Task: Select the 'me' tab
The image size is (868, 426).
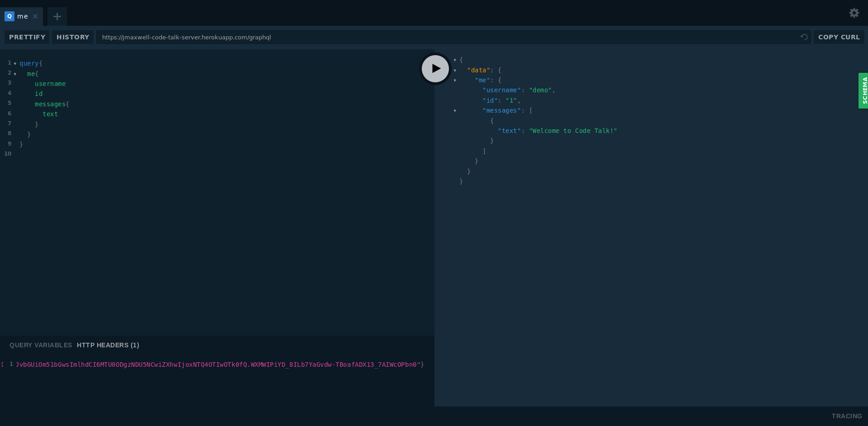Action: click(22, 16)
